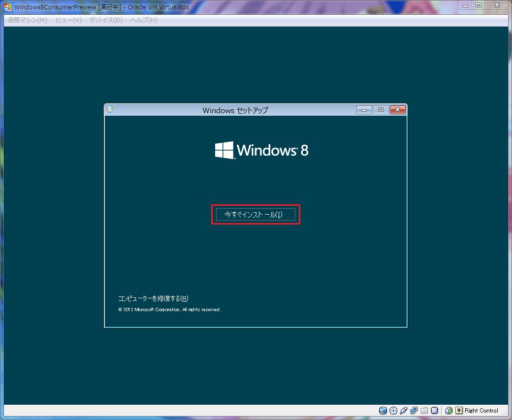Image resolution: width=512 pixels, height=420 pixels.
Task: Click the Windows セットアップ title text
Action: 235,110
